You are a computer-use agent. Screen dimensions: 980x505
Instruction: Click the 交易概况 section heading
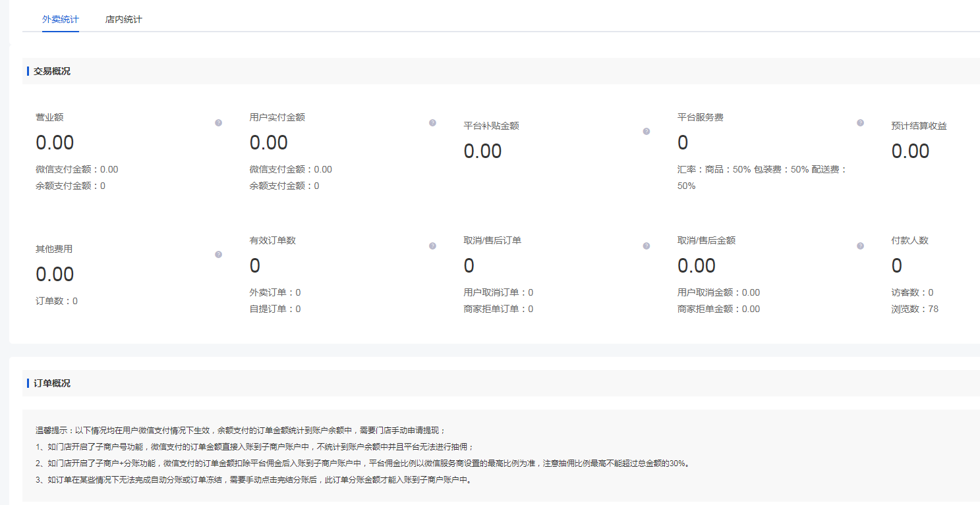pyautogui.click(x=52, y=71)
